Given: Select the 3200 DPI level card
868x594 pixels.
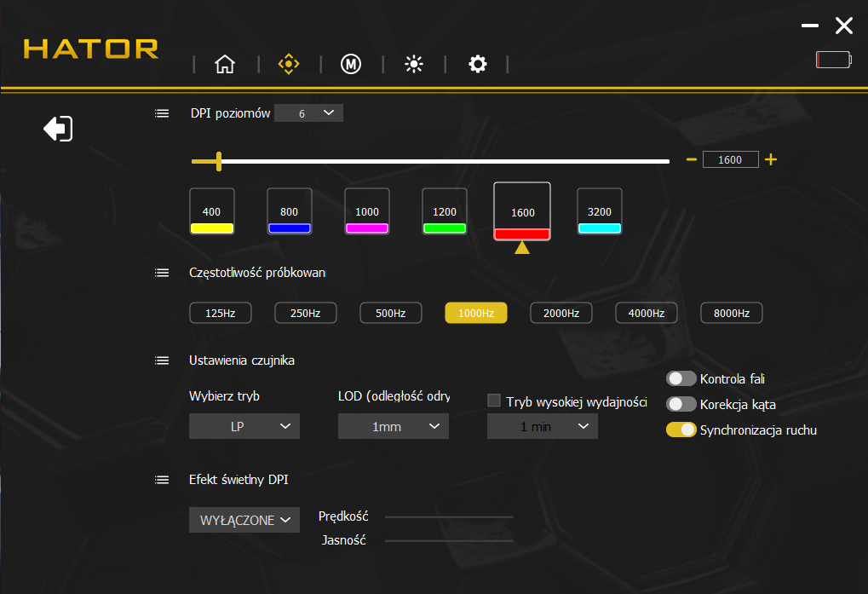Looking at the screenshot, I should tap(600, 211).
